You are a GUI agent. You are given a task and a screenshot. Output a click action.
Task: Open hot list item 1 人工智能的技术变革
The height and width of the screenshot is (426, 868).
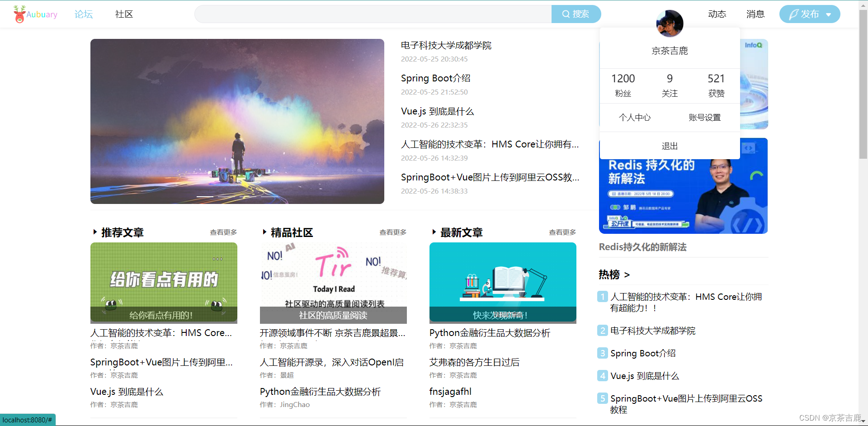[686, 302]
